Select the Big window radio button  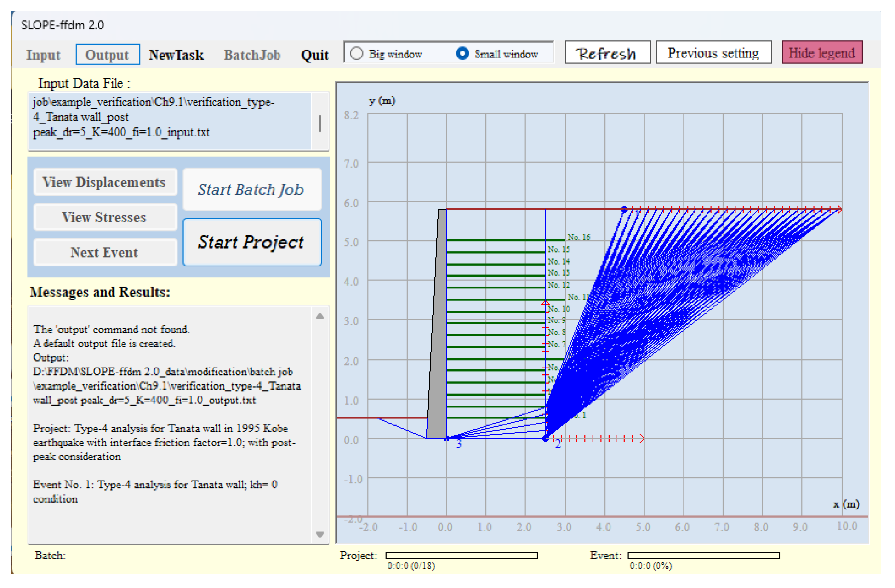pos(356,53)
